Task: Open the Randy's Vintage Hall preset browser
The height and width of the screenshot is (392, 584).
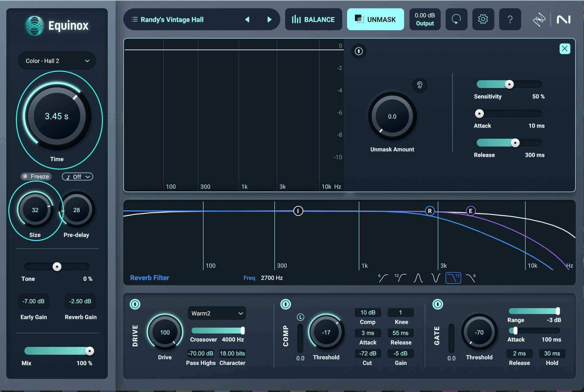Action: (x=172, y=20)
